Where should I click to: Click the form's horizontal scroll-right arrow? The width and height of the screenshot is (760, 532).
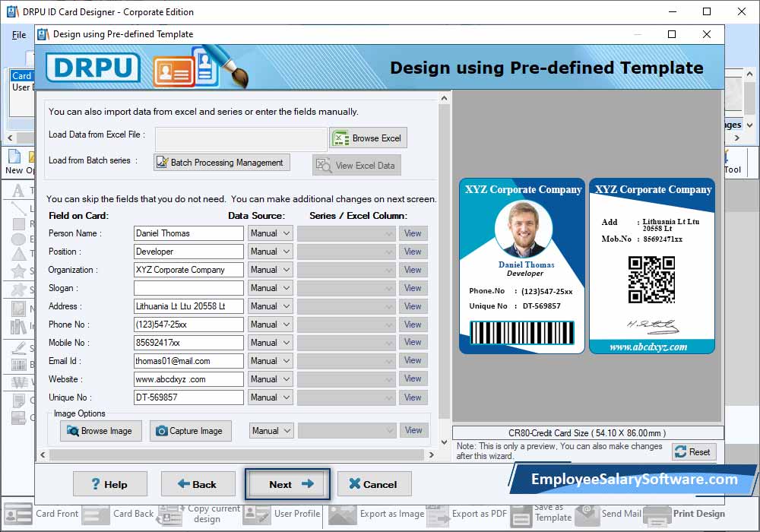pos(431,454)
